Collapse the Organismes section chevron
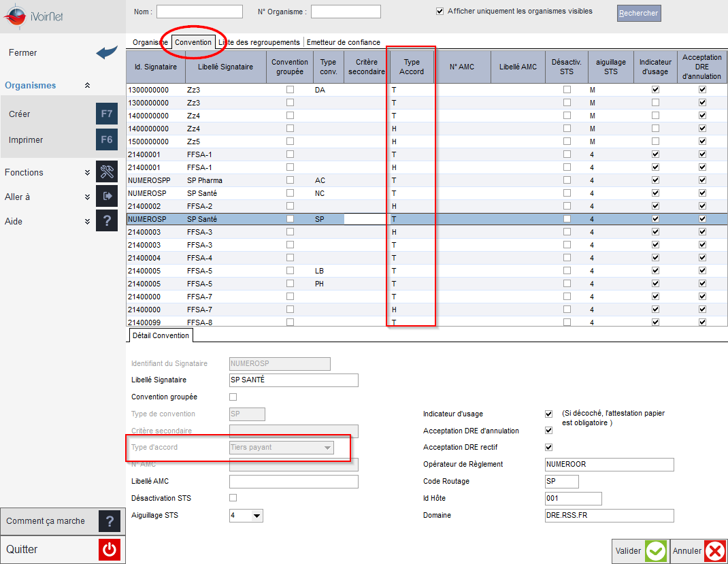Image resolution: width=728 pixels, height=564 pixels. coord(87,86)
